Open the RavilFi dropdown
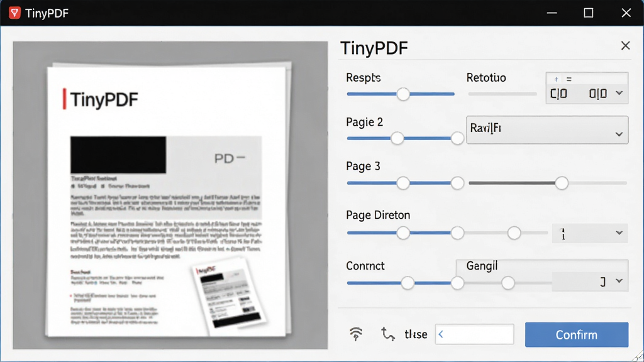 (x=547, y=129)
